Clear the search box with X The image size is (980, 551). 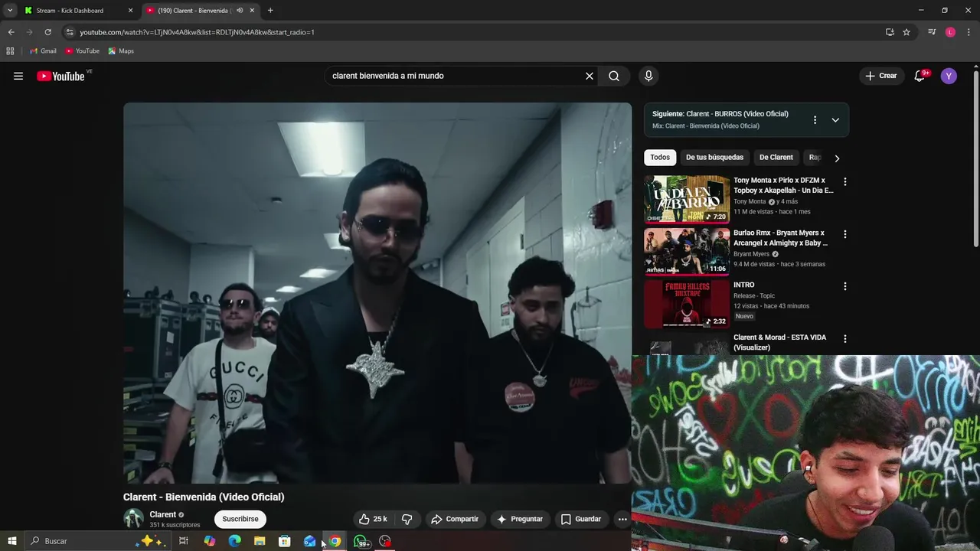click(590, 76)
